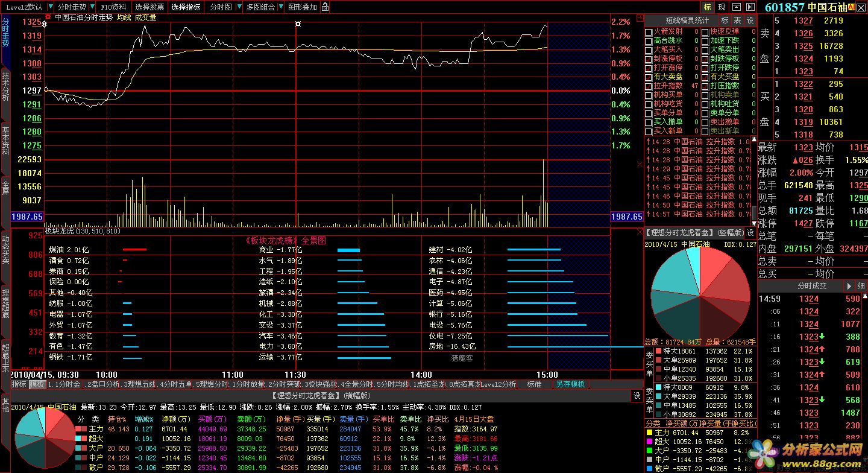The width and height of the screenshot is (868, 473).
Task: Click the grid icon right of 分时成交 header
Action: click(x=861, y=286)
